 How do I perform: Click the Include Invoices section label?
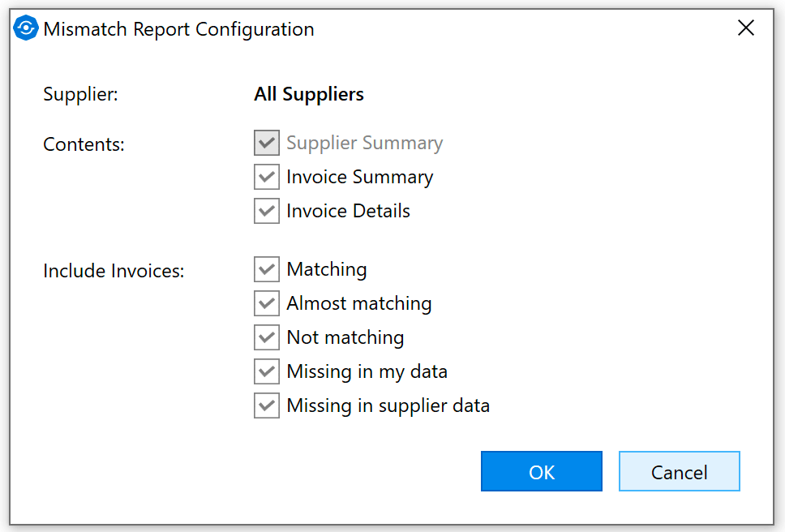(x=114, y=271)
